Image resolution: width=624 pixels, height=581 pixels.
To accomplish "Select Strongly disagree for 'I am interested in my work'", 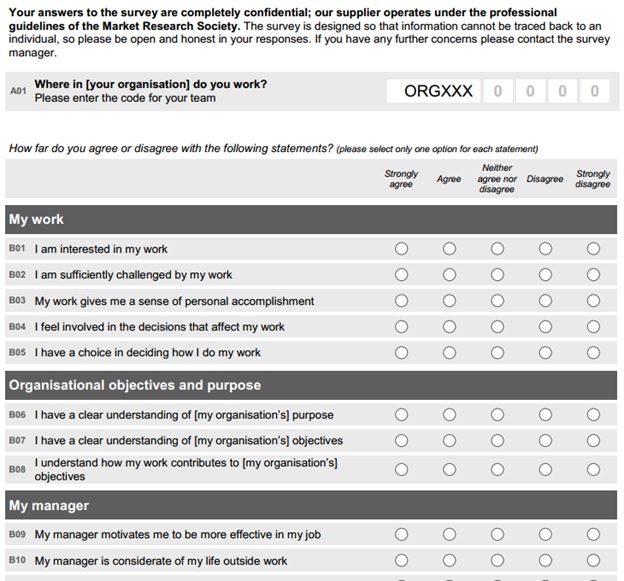I will [x=593, y=249].
